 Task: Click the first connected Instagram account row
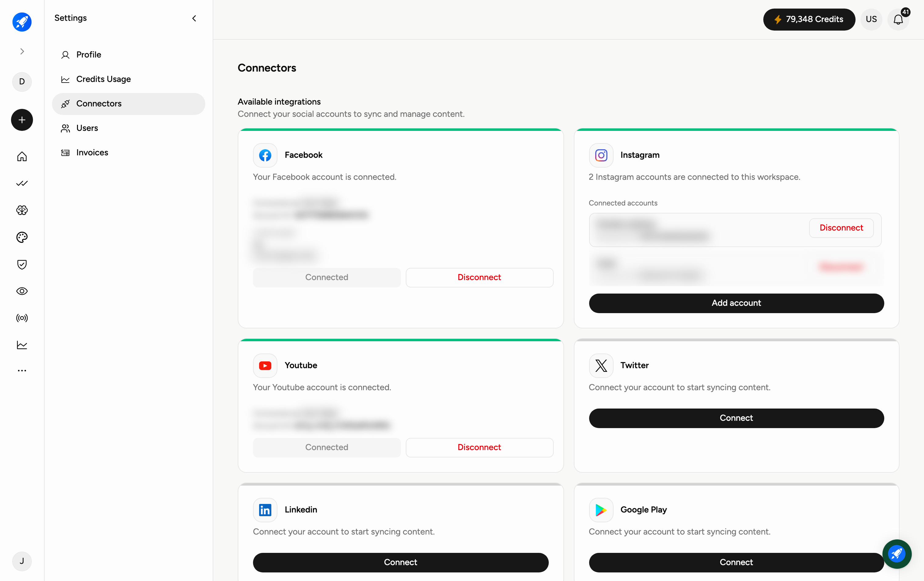(735, 230)
